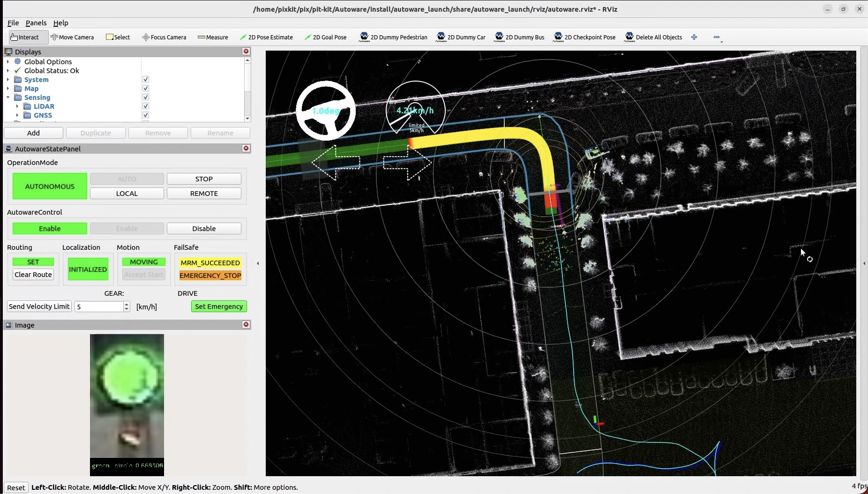Place a 2D Dummy Pedestrian
The height and width of the screenshot is (494, 868).
tap(393, 37)
